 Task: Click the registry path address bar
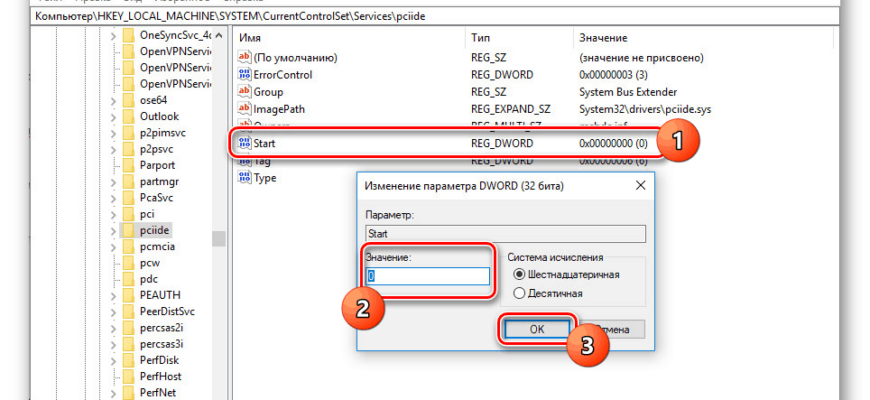click(435, 17)
